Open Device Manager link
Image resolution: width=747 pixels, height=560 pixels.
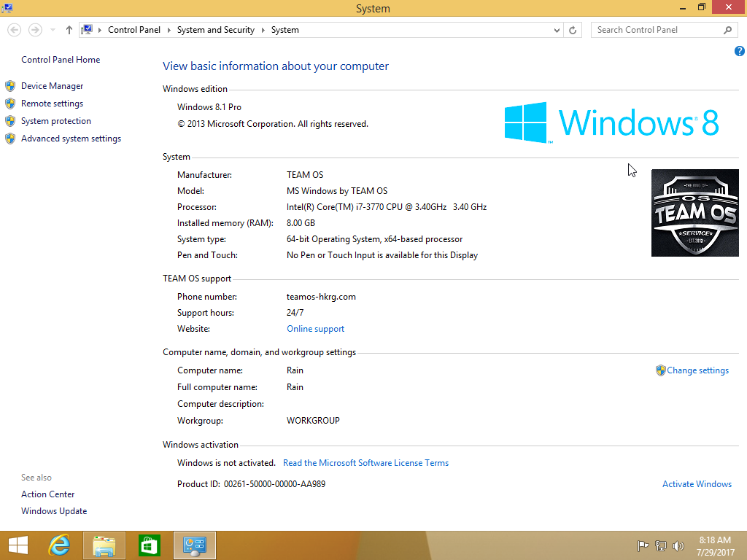pos(52,86)
